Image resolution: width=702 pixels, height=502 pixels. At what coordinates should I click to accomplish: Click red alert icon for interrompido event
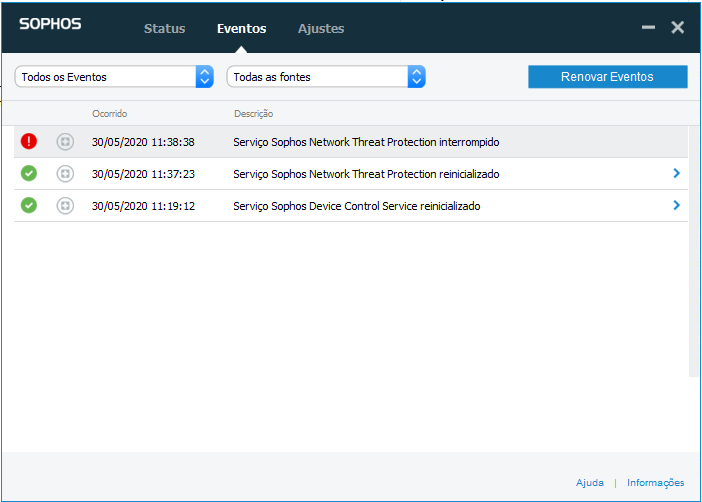(x=29, y=141)
